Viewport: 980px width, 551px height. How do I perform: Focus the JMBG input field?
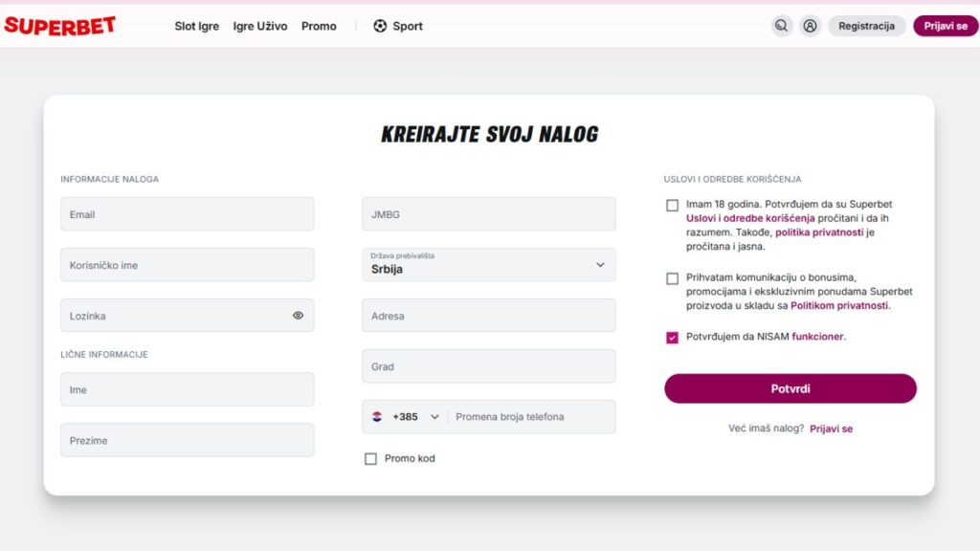(489, 213)
